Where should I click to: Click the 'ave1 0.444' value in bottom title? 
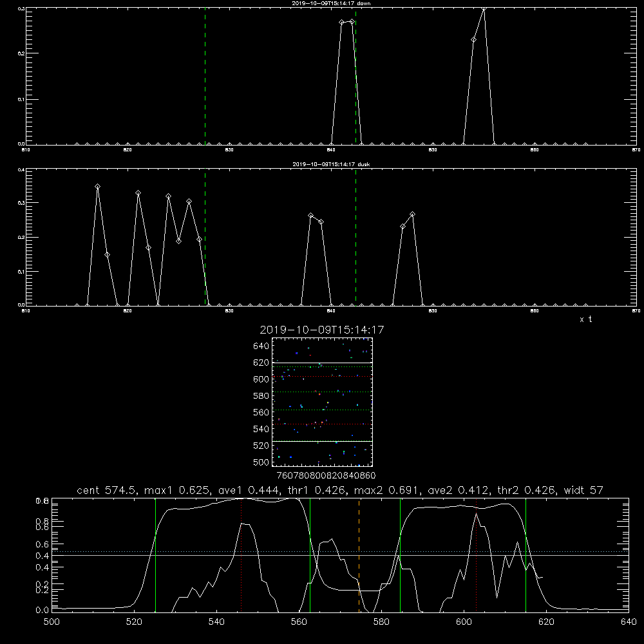(x=250, y=490)
